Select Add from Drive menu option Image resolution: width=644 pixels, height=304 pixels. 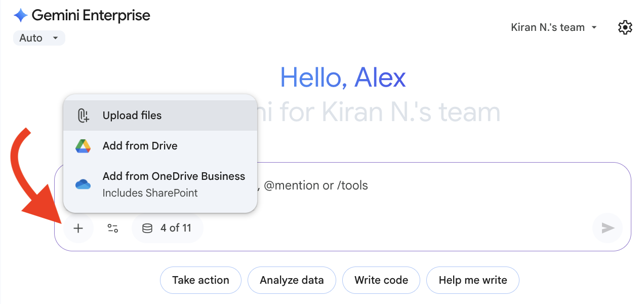140,145
